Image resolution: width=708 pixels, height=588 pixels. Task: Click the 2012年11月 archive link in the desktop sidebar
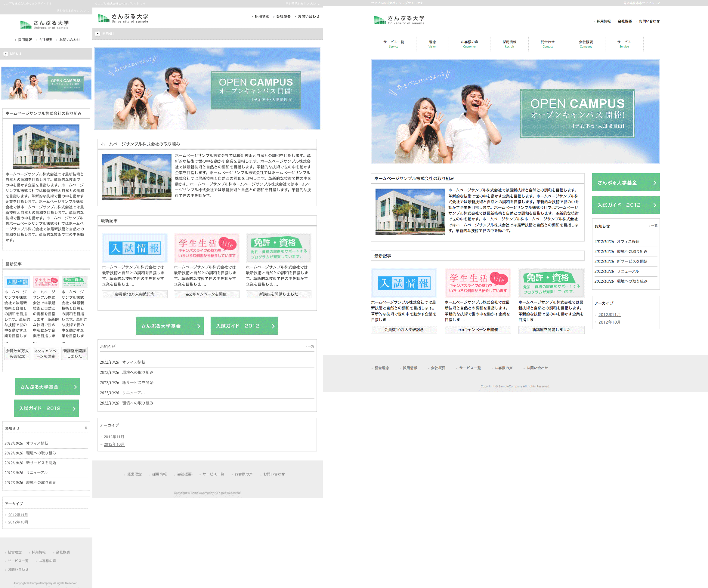[609, 315]
